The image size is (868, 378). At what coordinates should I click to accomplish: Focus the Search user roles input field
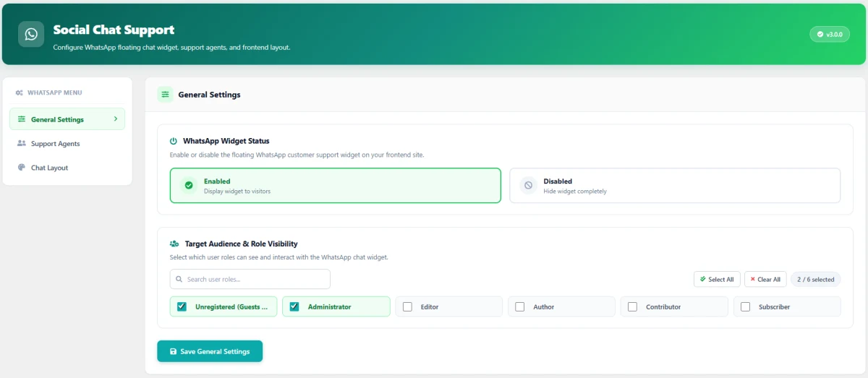250,279
